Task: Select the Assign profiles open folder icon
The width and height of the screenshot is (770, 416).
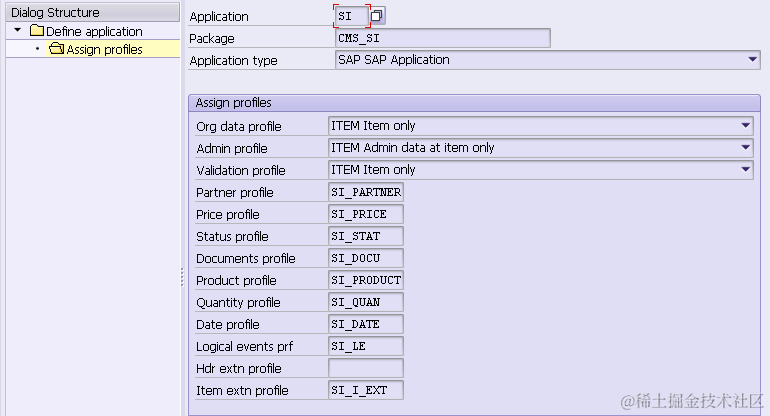Action: 56,49
